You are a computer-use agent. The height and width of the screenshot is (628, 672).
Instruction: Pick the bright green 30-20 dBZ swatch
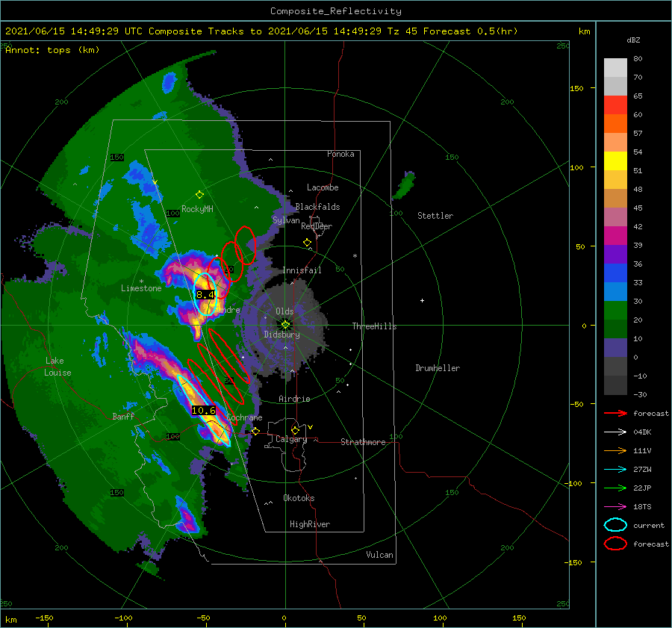[x=615, y=311]
